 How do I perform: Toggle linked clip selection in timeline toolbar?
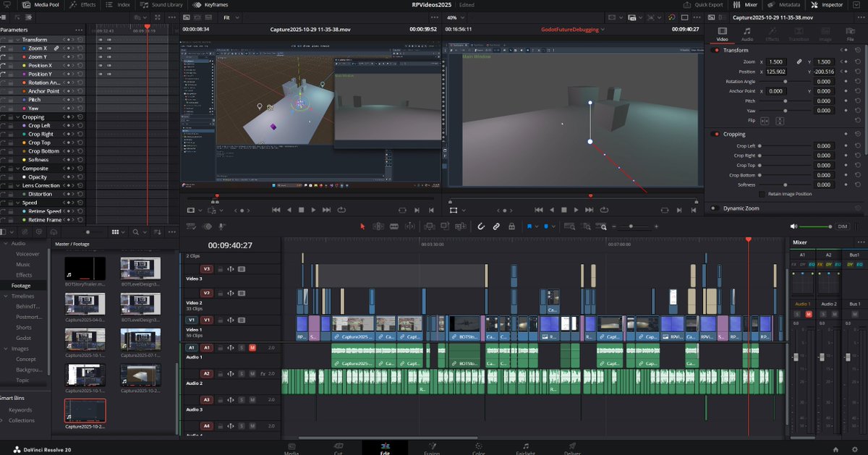point(496,226)
